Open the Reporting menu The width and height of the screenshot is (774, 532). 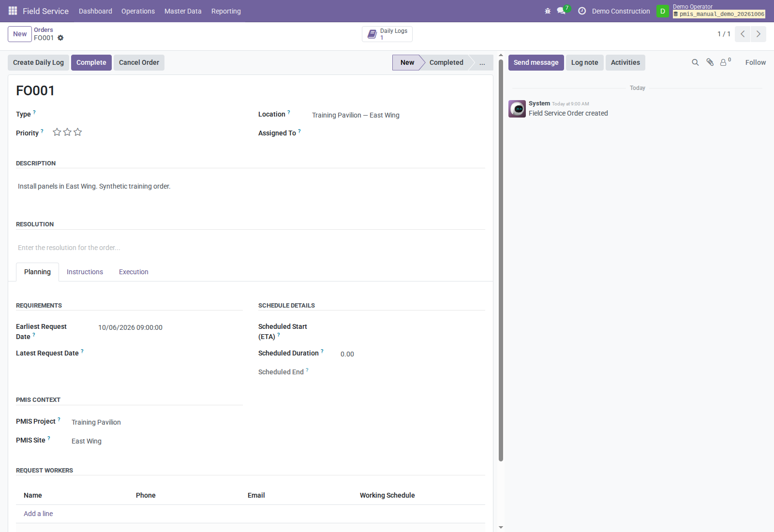[226, 11]
